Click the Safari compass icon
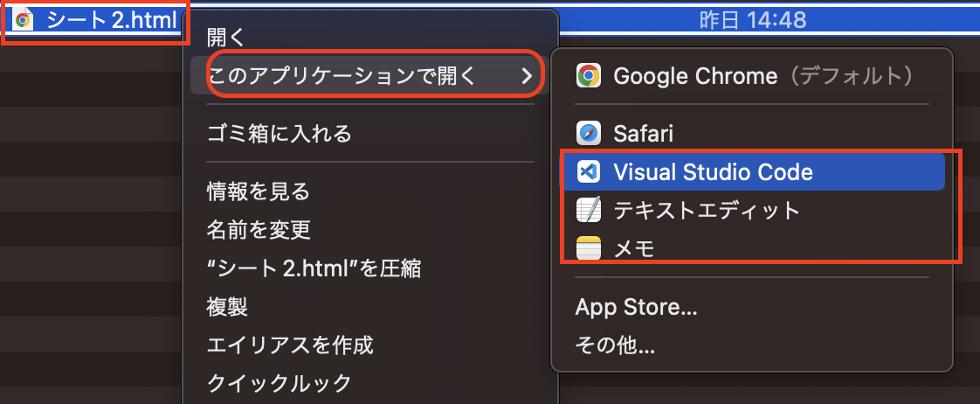This screenshot has width=980, height=404. tap(588, 133)
